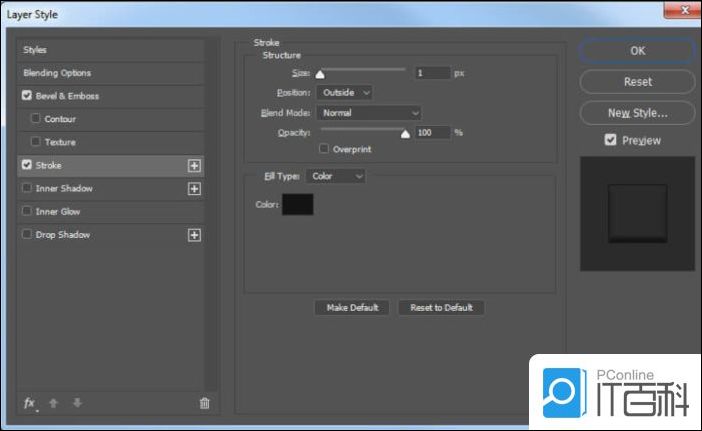The image size is (702, 431).
Task: Select the Inner Shadow label
Action: 64,188
